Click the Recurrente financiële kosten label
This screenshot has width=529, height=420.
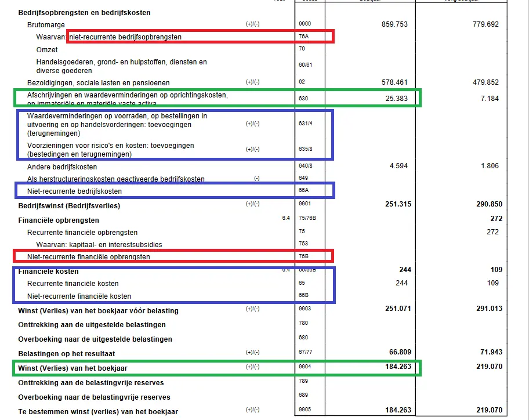(x=73, y=284)
